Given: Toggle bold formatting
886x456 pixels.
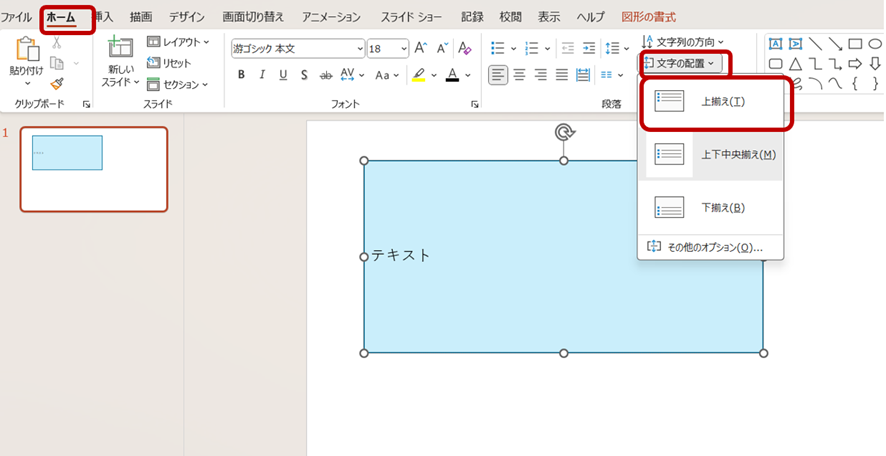Looking at the screenshot, I should coord(241,75).
